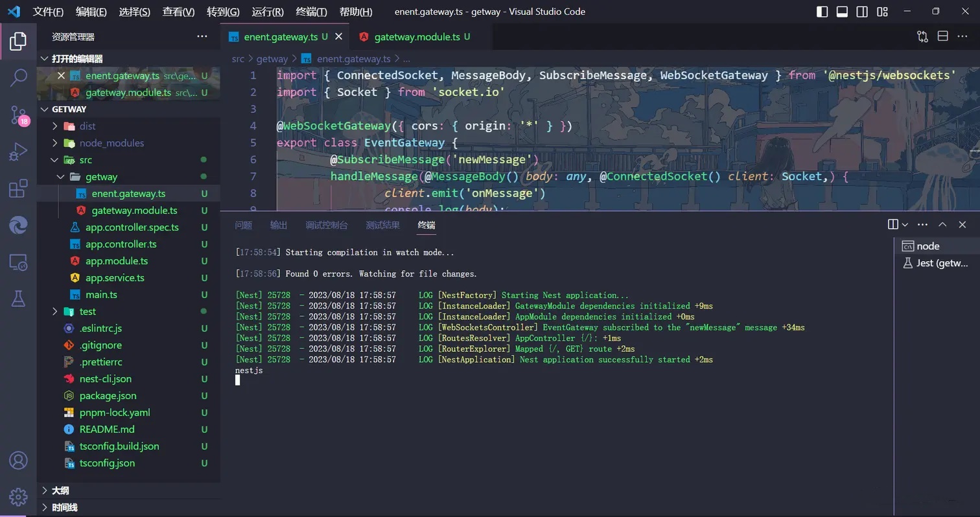Open the 终端(T) menu
This screenshot has width=980, height=517.
pyautogui.click(x=311, y=12)
